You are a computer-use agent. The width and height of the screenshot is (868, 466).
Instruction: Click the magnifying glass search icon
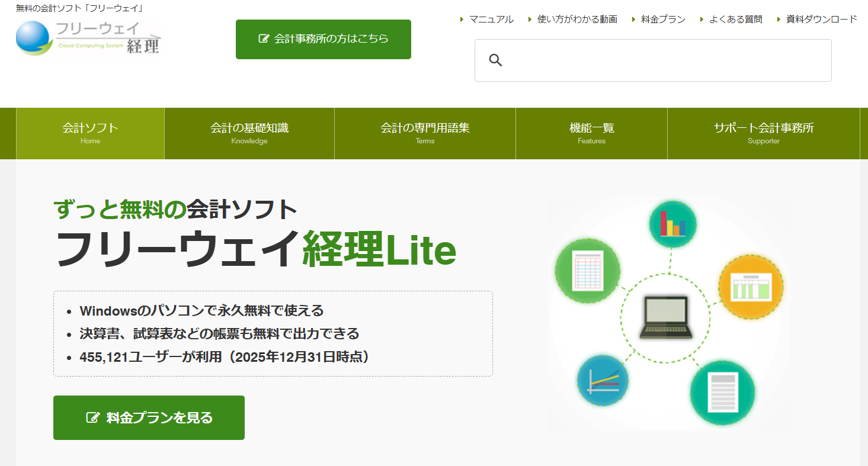[x=495, y=60]
